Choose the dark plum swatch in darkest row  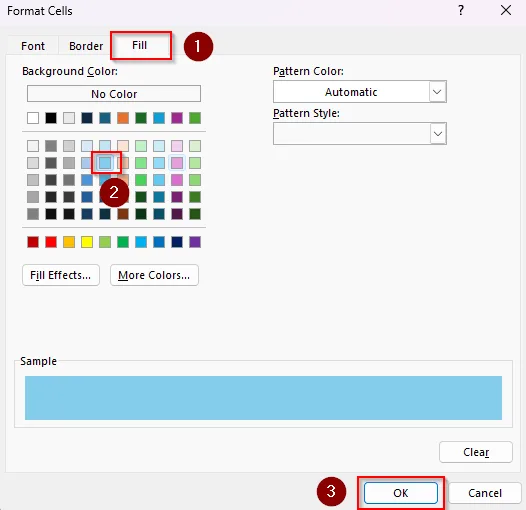pyautogui.click(x=177, y=214)
